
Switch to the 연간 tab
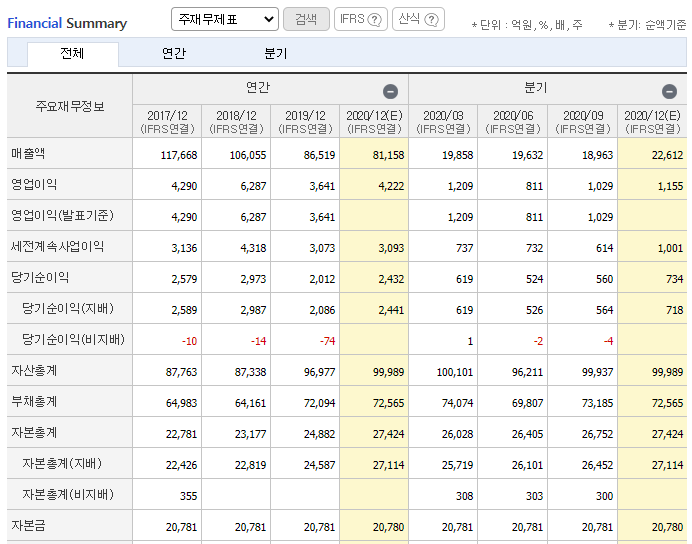pyautogui.click(x=174, y=54)
